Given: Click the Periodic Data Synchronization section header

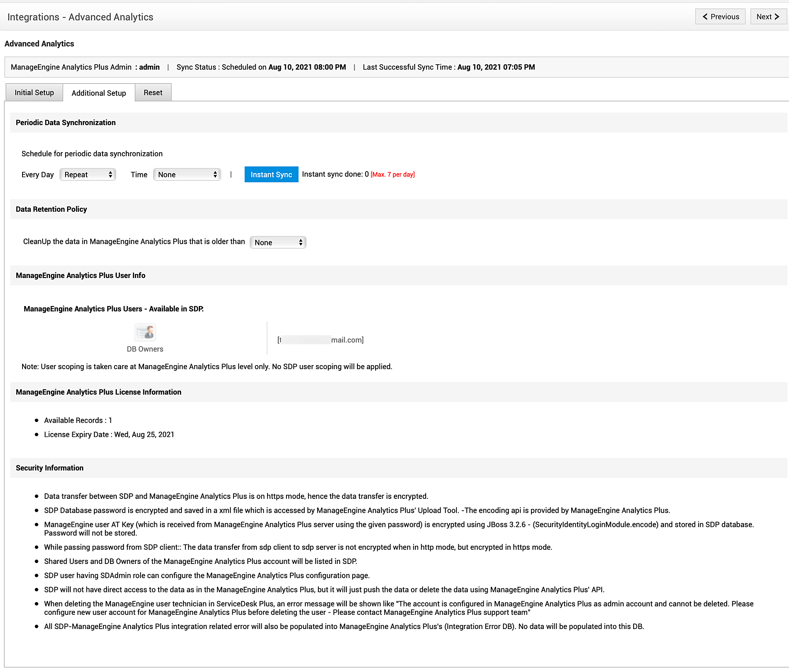Looking at the screenshot, I should [65, 123].
